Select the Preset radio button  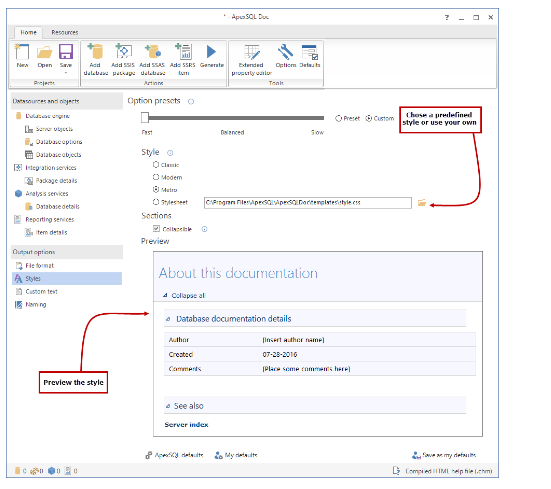[x=338, y=118]
